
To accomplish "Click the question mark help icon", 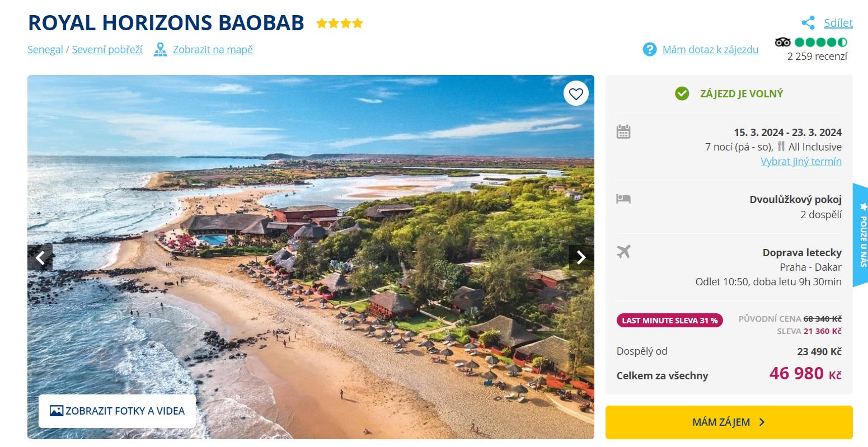I will [x=649, y=49].
